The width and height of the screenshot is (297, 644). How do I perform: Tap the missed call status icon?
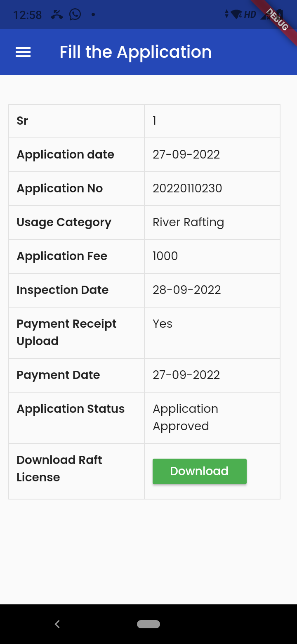(x=57, y=15)
